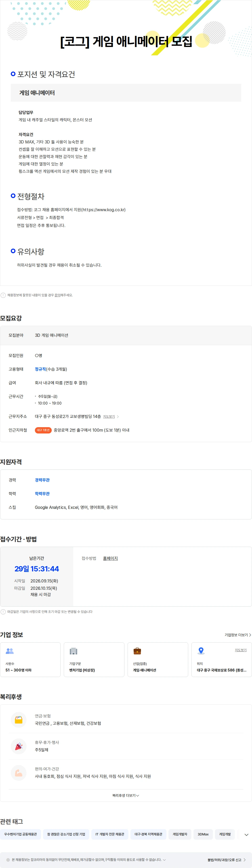Click the 연금·보험 wallet icon
Screen dimensions: 252x868
(x=19, y=720)
